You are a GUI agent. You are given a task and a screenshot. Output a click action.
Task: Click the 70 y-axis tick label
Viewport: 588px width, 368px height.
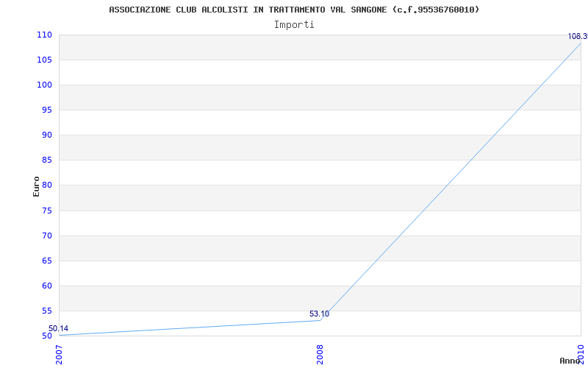(47, 236)
